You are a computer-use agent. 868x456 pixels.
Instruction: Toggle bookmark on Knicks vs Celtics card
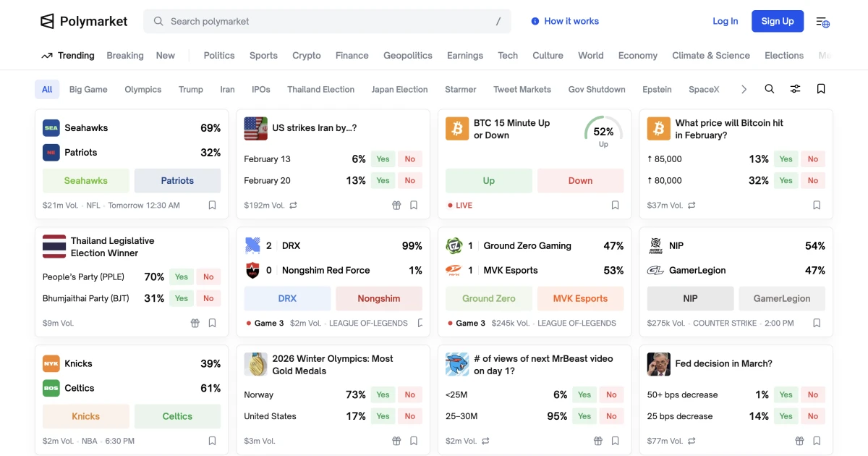[x=212, y=441]
